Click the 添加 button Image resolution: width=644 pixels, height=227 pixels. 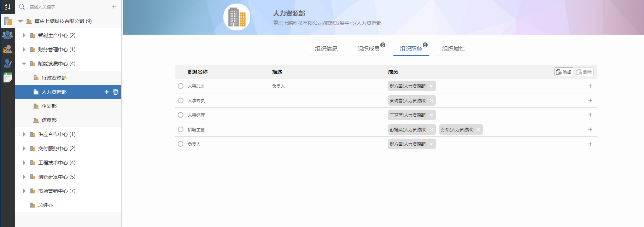pos(564,72)
